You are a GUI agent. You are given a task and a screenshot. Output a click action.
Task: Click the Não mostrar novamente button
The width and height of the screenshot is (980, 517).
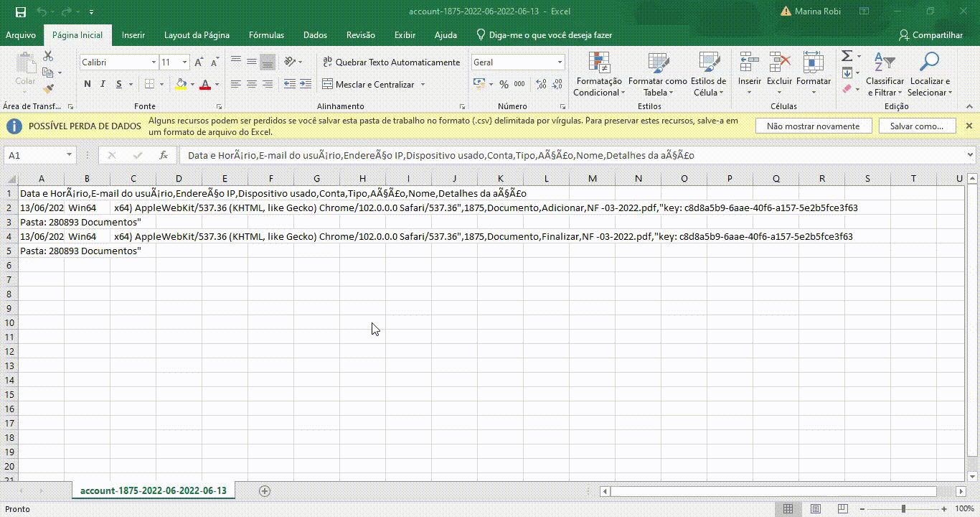pyautogui.click(x=813, y=126)
